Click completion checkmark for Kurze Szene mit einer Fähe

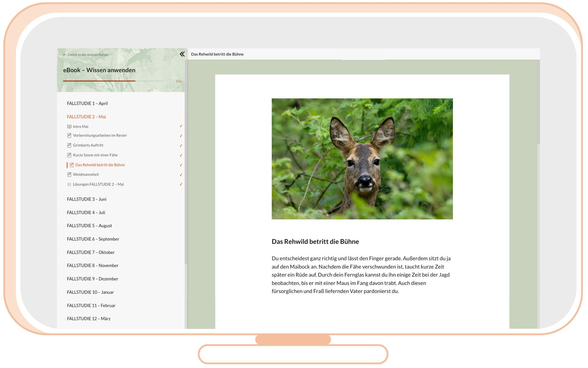click(181, 155)
